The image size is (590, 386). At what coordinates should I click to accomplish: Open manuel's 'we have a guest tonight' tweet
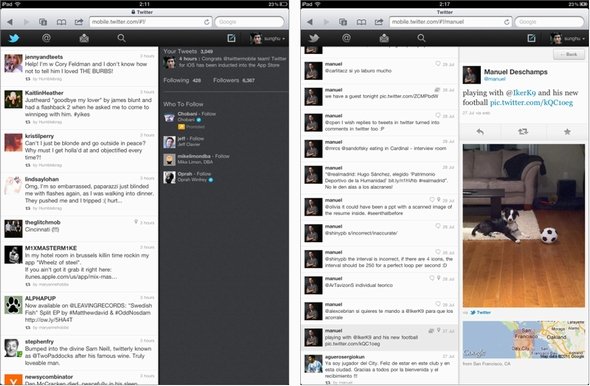click(x=380, y=96)
